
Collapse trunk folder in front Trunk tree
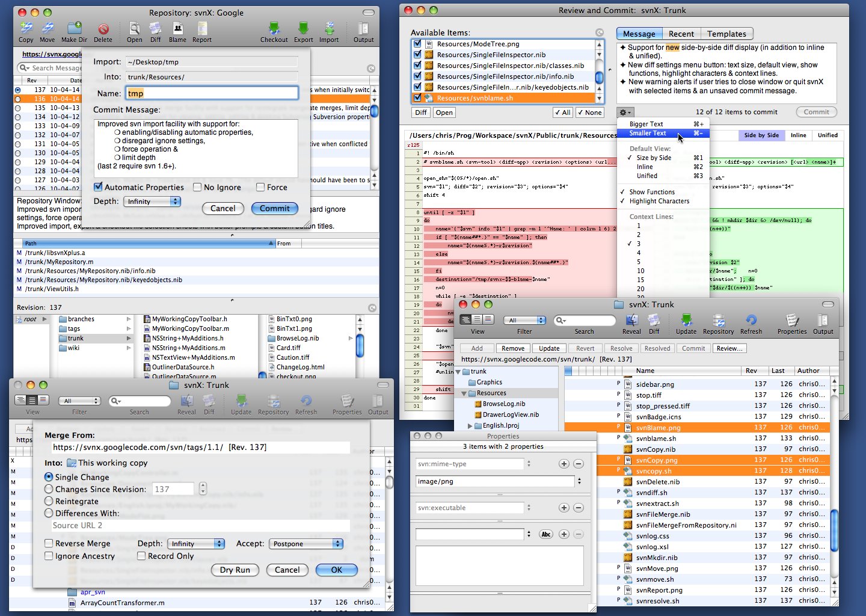pos(458,372)
